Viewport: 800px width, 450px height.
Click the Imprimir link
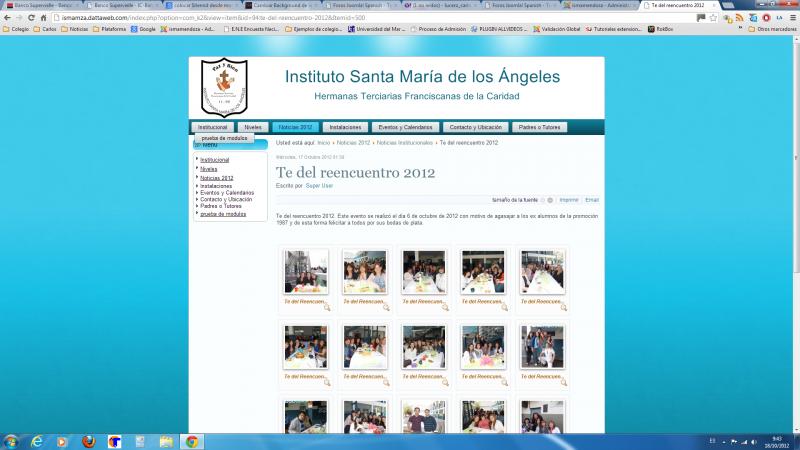(x=568, y=201)
